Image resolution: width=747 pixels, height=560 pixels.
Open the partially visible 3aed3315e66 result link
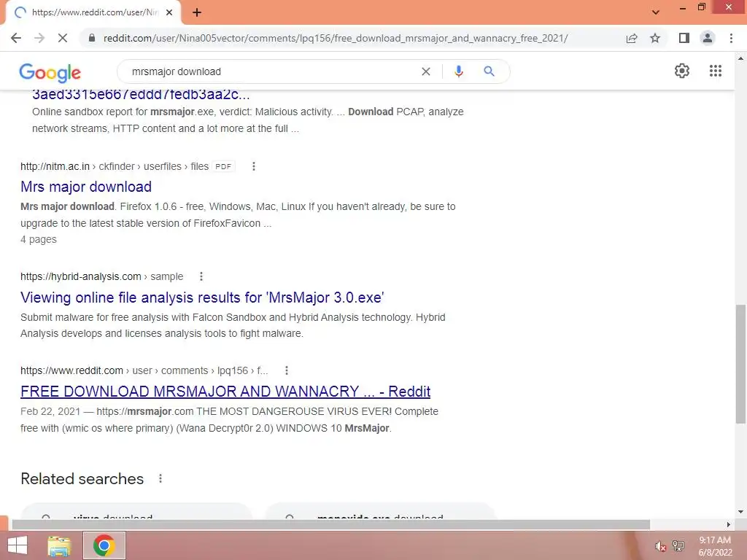pos(141,94)
